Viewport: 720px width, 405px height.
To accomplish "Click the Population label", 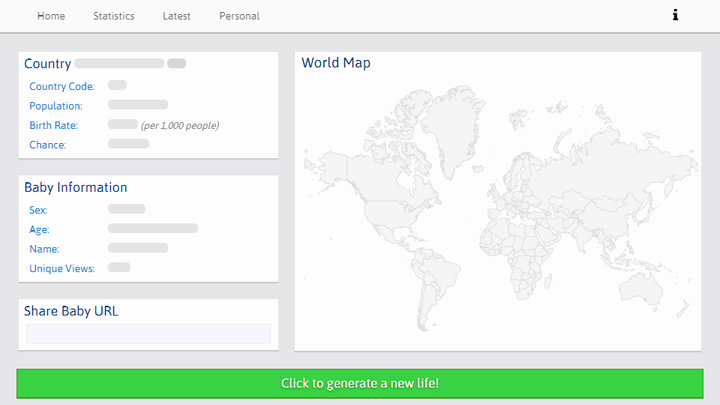I will coord(56,106).
